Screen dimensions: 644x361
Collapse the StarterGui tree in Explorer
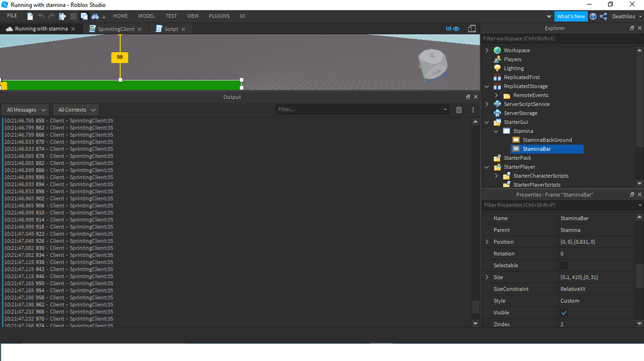click(x=487, y=122)
